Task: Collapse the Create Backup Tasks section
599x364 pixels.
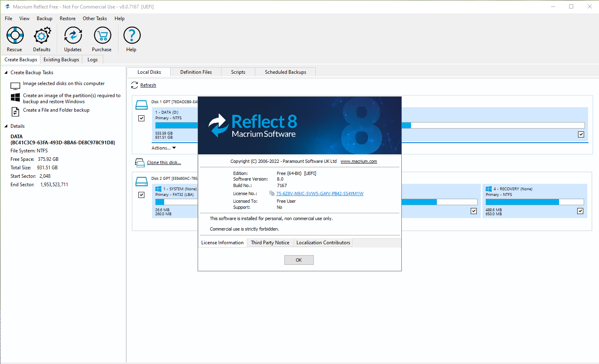Action: tap(6, 73)
